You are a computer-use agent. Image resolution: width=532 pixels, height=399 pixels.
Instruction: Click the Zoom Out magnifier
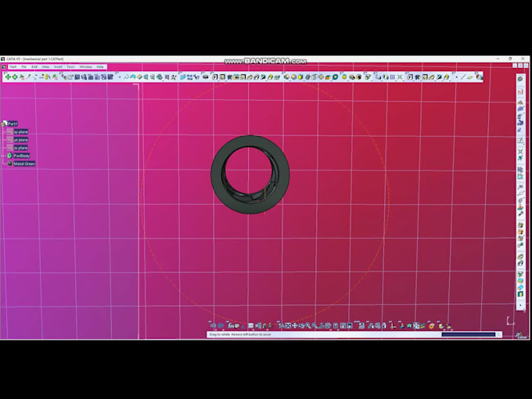(x=315, y=325)
